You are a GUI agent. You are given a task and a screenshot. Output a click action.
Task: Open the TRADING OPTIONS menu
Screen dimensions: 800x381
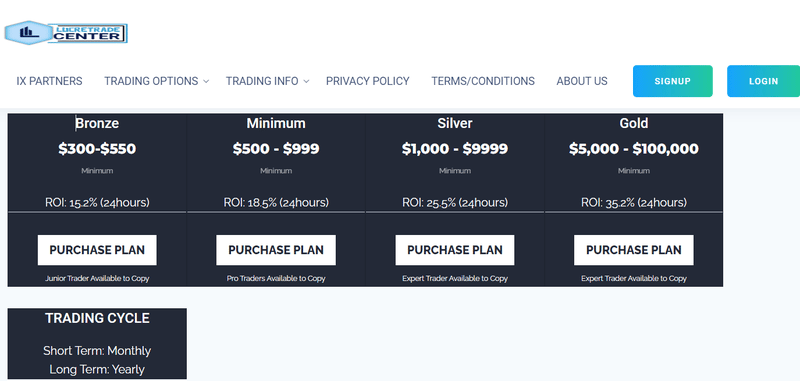click(x=151, y=81)
